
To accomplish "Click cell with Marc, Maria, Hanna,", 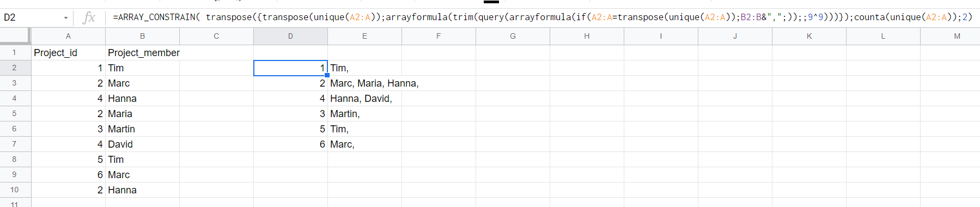I will pyautogui.click(x=364, y=83).
